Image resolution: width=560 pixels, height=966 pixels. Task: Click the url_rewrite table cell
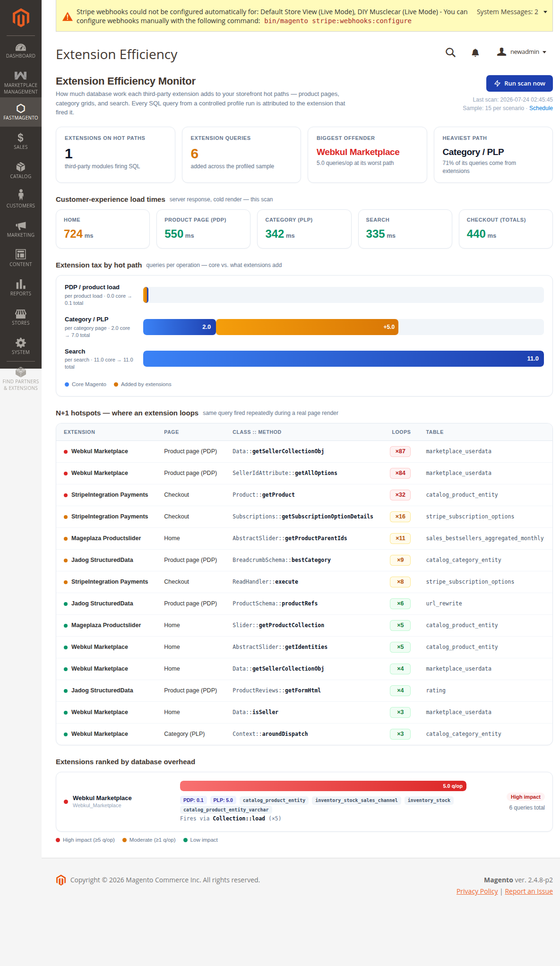pyautogui.click(x=444, y=604)
